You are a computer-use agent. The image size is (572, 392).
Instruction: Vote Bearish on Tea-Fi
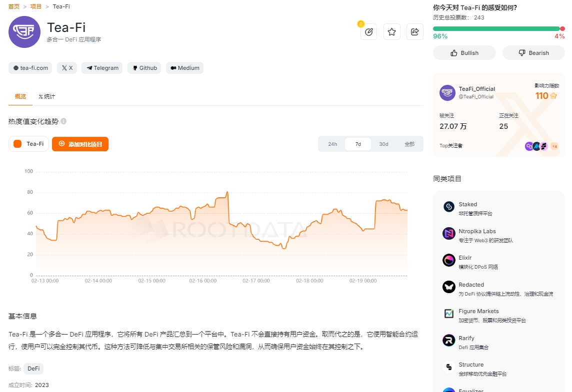533,53
